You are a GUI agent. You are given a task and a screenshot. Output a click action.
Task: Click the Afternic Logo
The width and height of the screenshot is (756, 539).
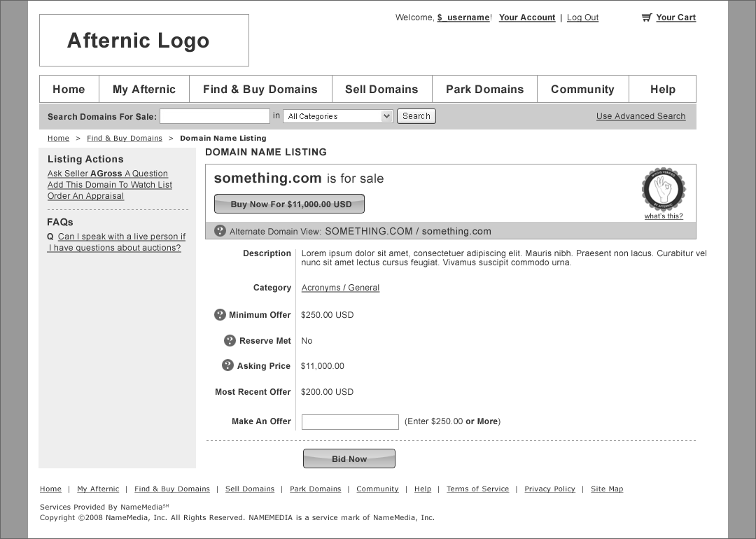(144, 41)
